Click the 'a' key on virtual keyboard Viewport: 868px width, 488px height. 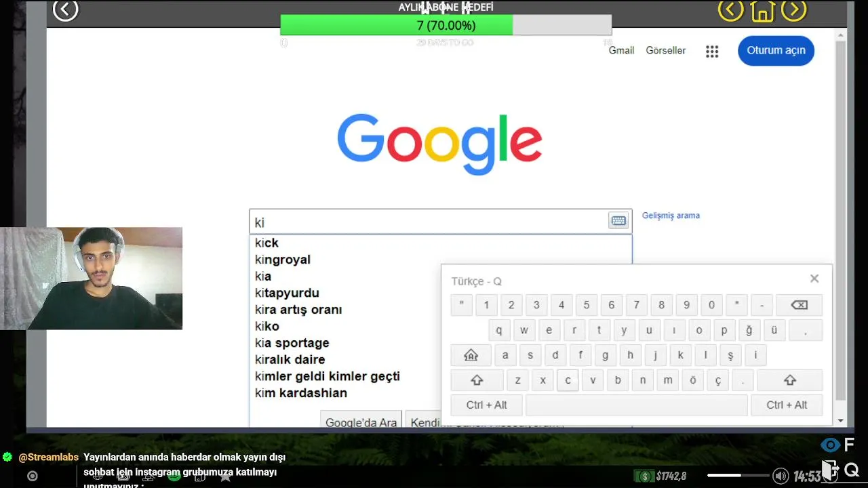(x=505, y=355)
